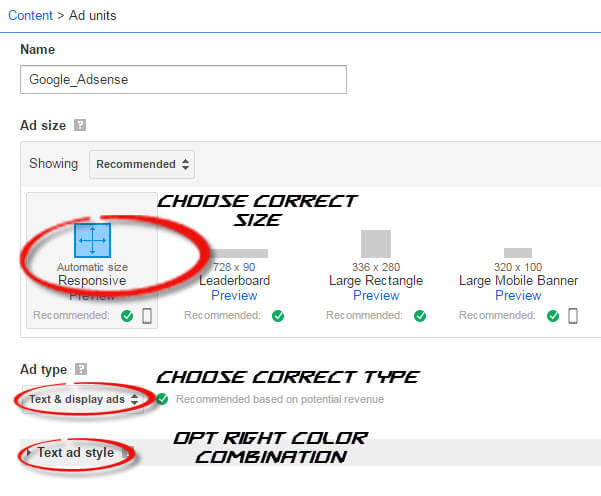Select the Responsive automatic size icon
601x496 pixels.
pyautogui.click(x=92, y=240)
